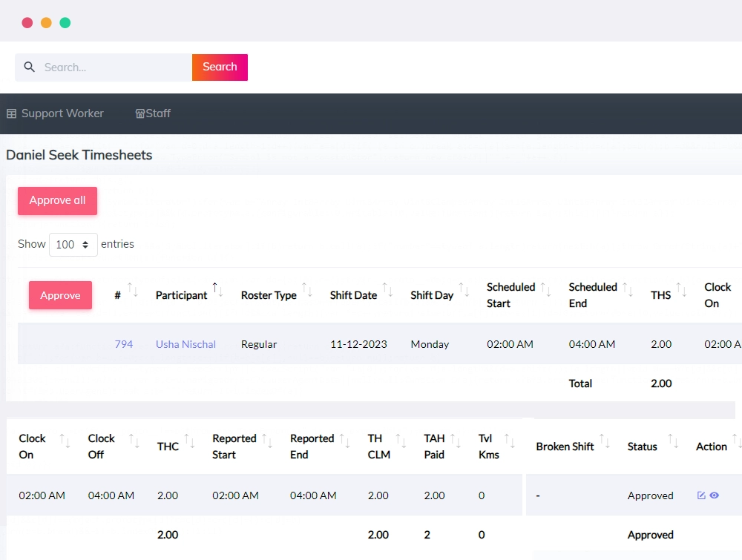Click the Shift Date column header
Screen dimensions: 742x560
pyautogui.click(x=353, y=295)
